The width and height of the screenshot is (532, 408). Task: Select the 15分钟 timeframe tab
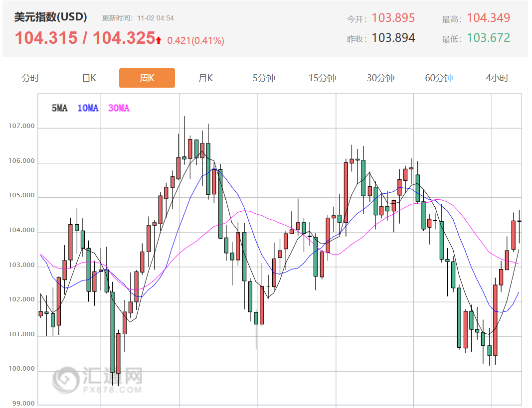322,78
